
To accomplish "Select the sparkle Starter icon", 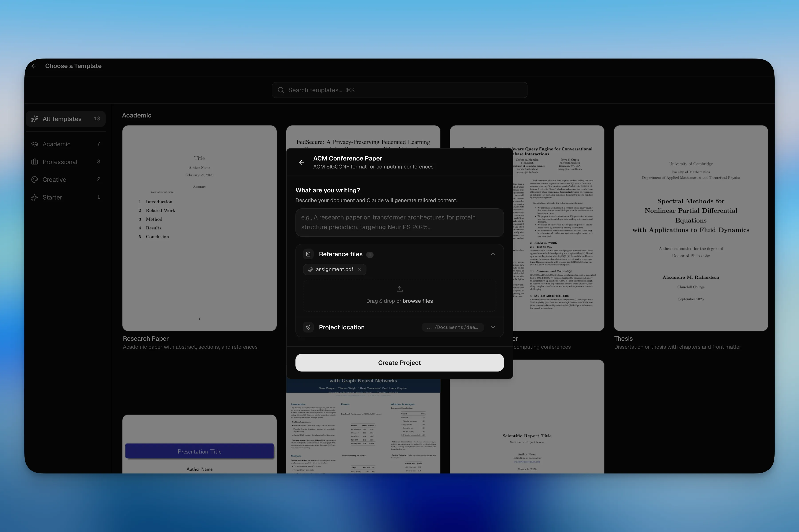I will click(x=35, y=197).
